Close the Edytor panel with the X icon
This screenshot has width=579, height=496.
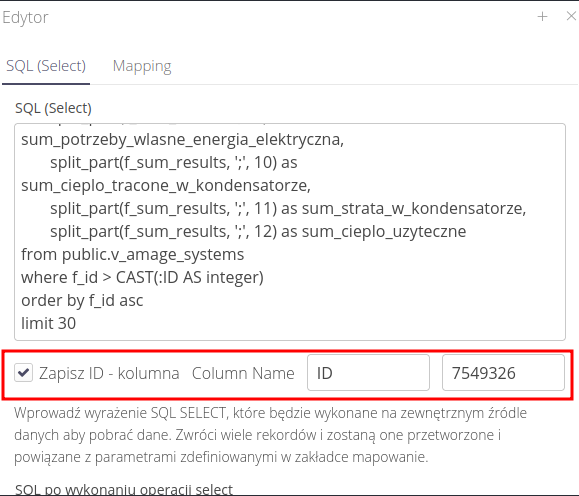(571, 16)
